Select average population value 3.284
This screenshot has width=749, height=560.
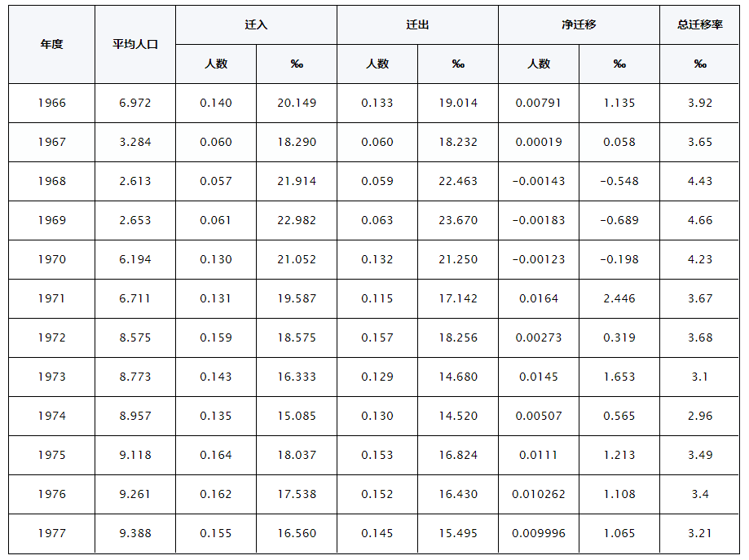(x=134, y=142)
